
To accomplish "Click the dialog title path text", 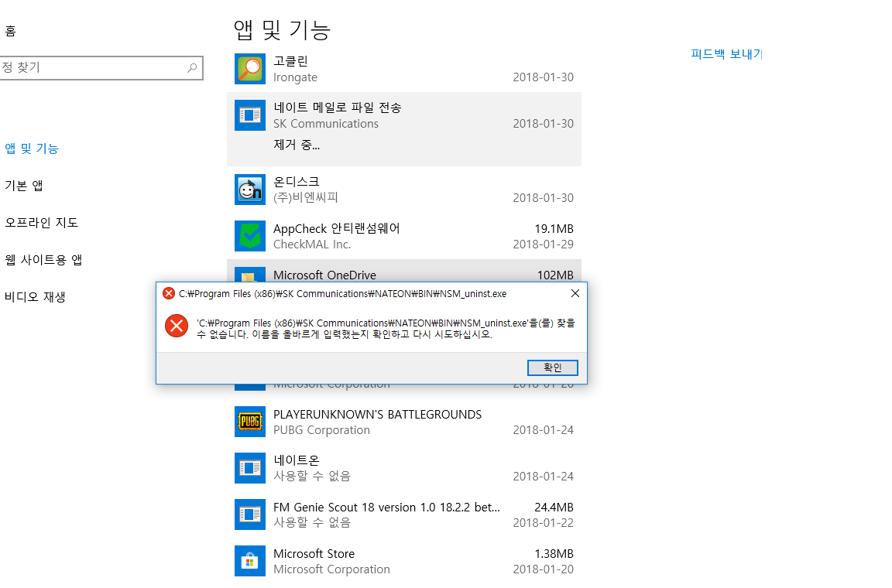I will click(342, 294).
